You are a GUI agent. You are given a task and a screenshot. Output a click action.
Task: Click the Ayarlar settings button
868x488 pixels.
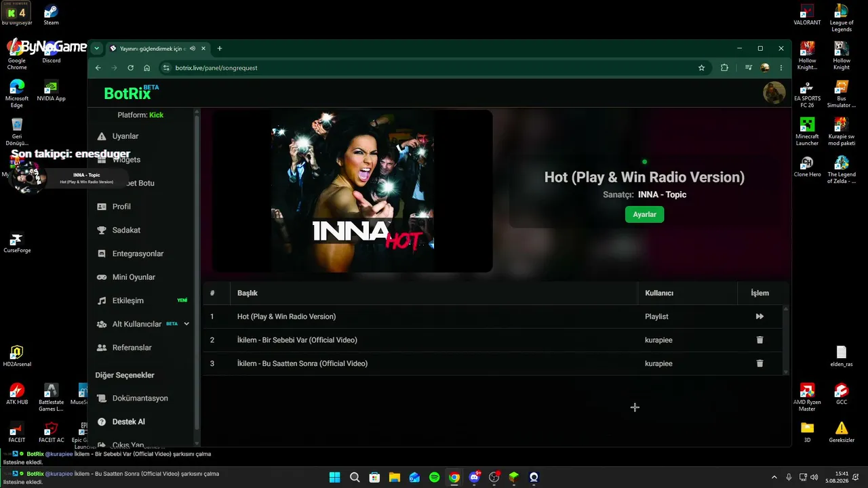pos(644,214)
